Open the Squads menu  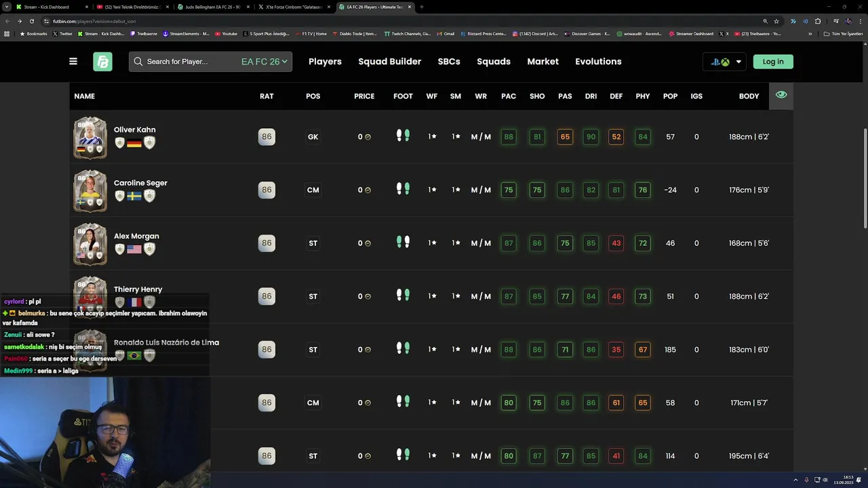point(494,62)
